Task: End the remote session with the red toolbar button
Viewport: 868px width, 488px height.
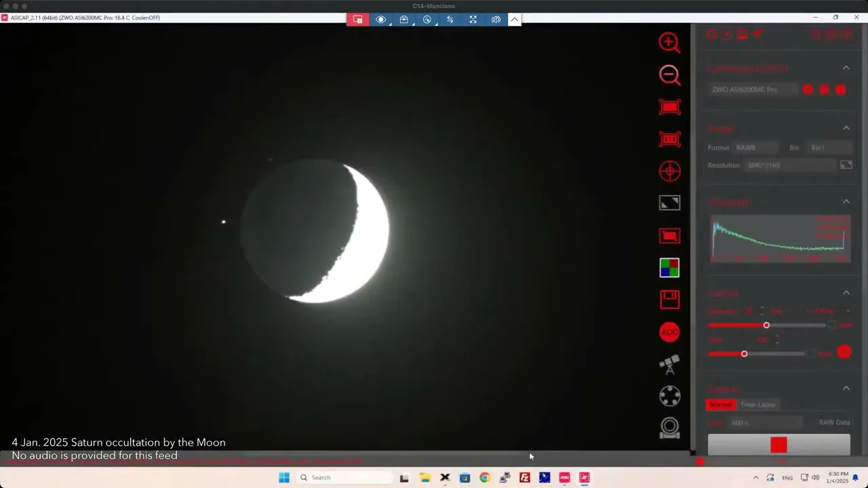Action: [x=357, y=20]
